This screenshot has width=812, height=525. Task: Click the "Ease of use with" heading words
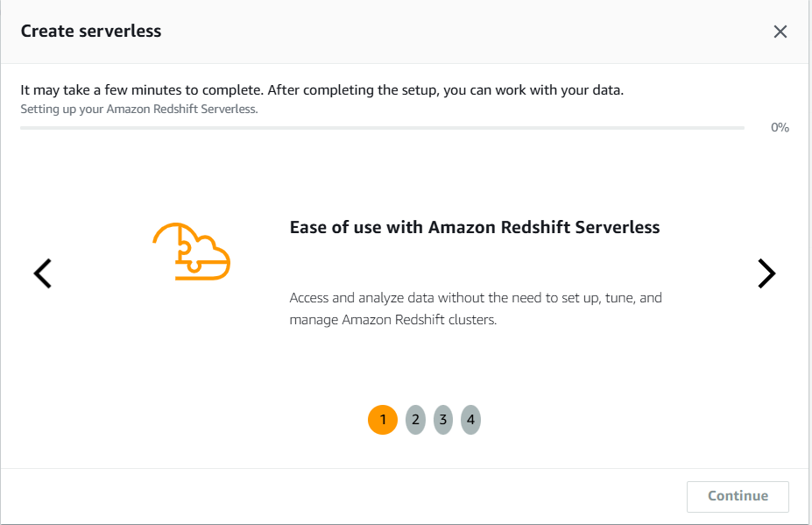[357, 227]
